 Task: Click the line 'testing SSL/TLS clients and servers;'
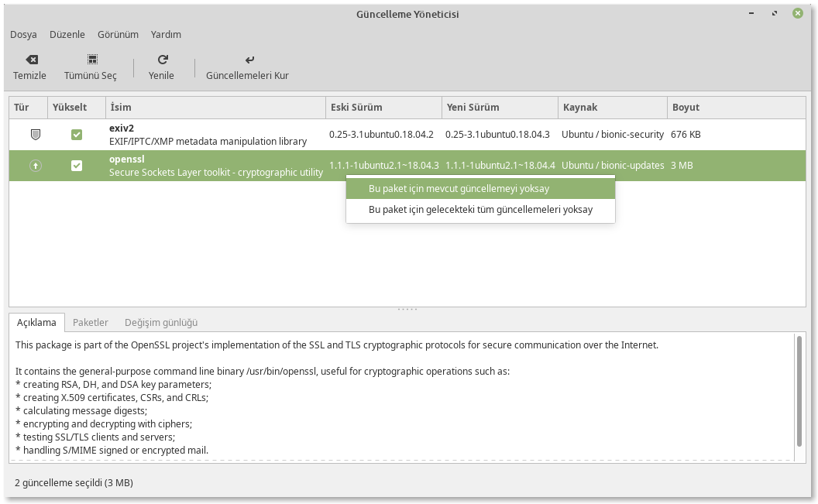99,437
